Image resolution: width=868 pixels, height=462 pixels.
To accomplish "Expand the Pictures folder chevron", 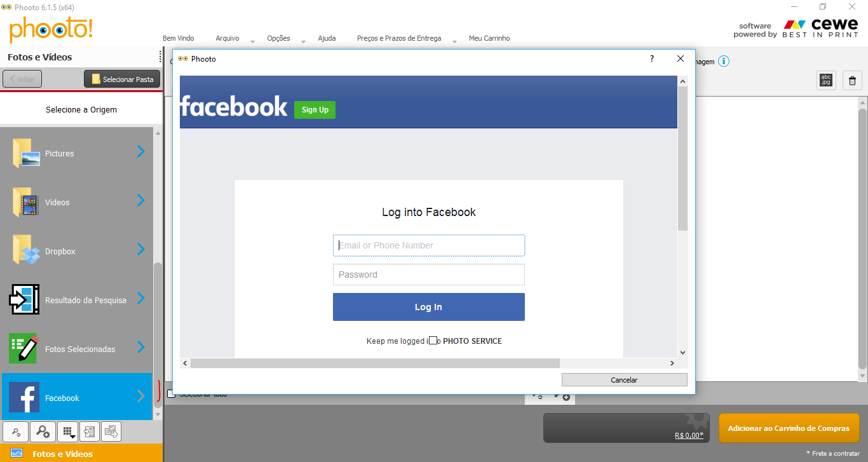I will click(141, 151).
